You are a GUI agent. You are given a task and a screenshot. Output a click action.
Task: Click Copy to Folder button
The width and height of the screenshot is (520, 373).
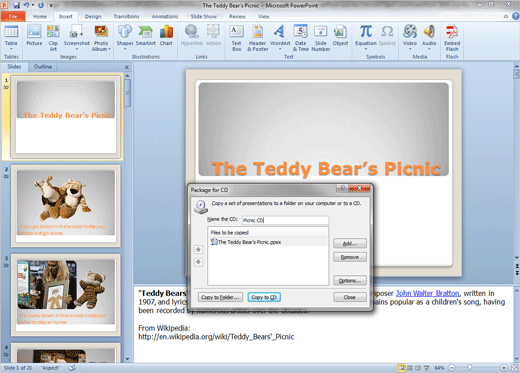pyautogui.click(x=220, y=297)
